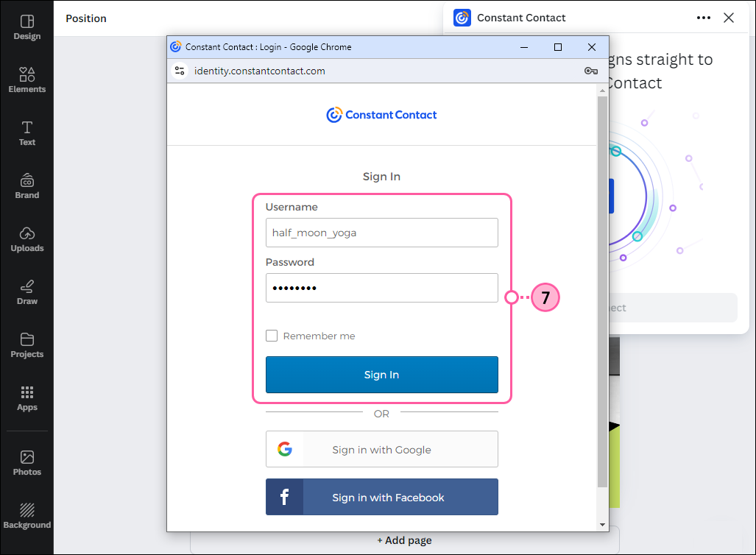The image size is (756, 555).
Task: Click the password key icon in address bar
Action: coord(590,71)
